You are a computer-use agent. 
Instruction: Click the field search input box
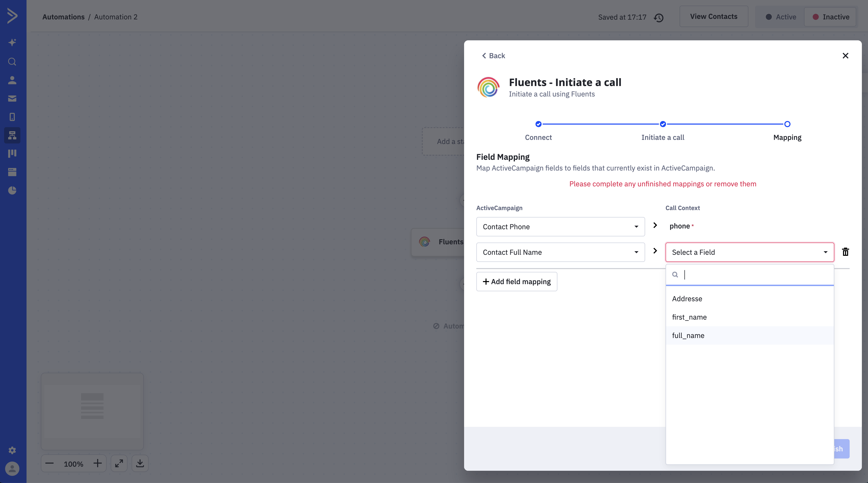pos(755,275)
